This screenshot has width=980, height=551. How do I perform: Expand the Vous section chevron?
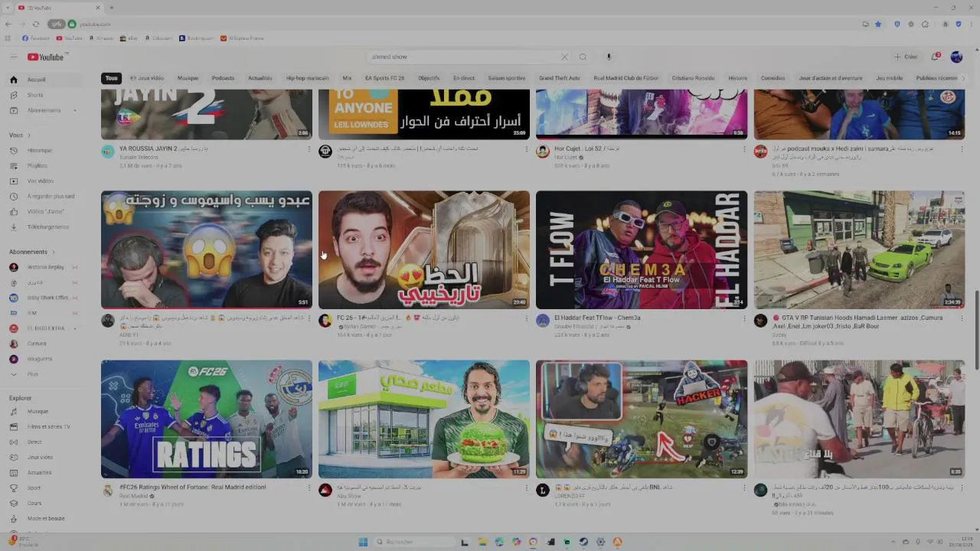pos(28,135)
